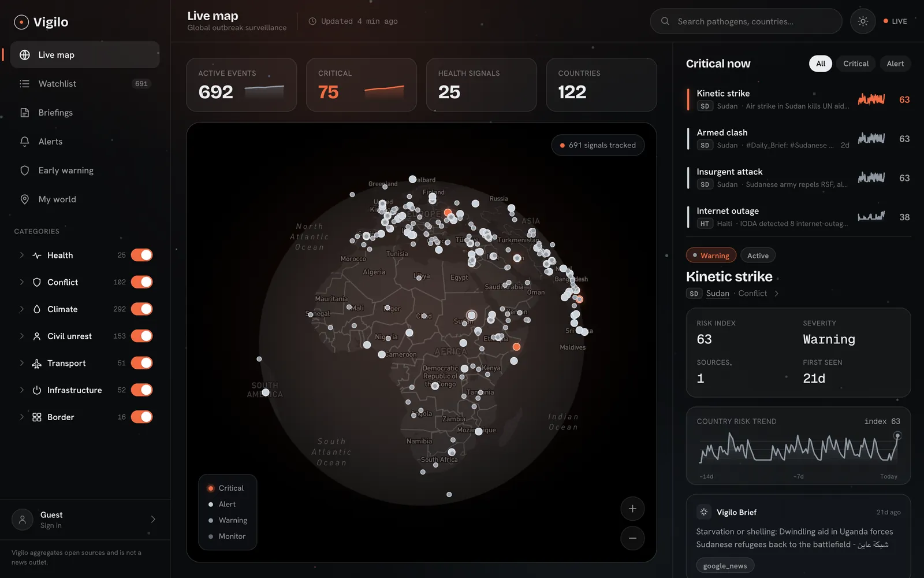Click the Search pathogens, countries field
Viewport: 924px width, 578px height.
[x=746, y=21]
